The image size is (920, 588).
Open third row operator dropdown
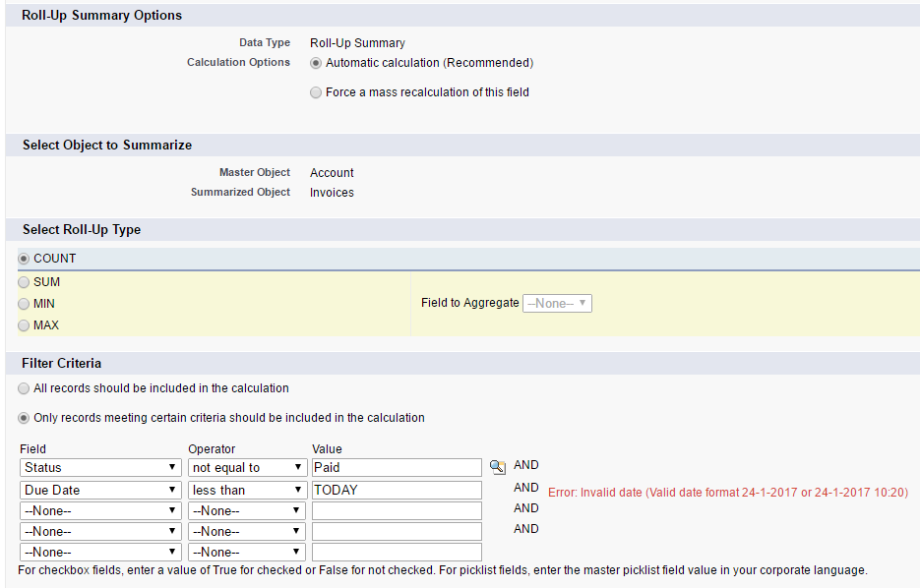tap(247, 511)
